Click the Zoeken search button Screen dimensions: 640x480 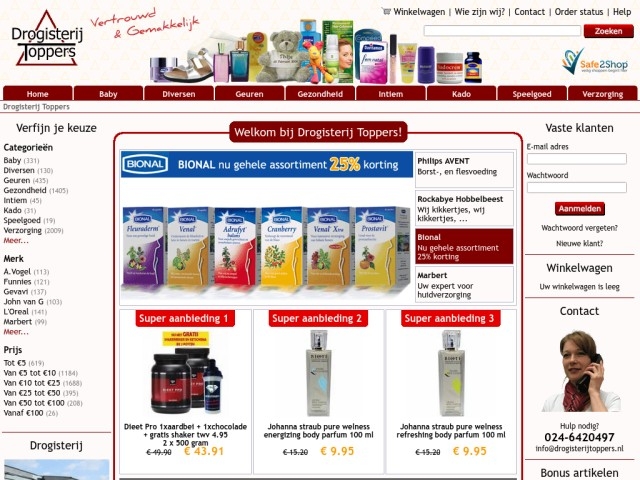click(x=609, y=31)
